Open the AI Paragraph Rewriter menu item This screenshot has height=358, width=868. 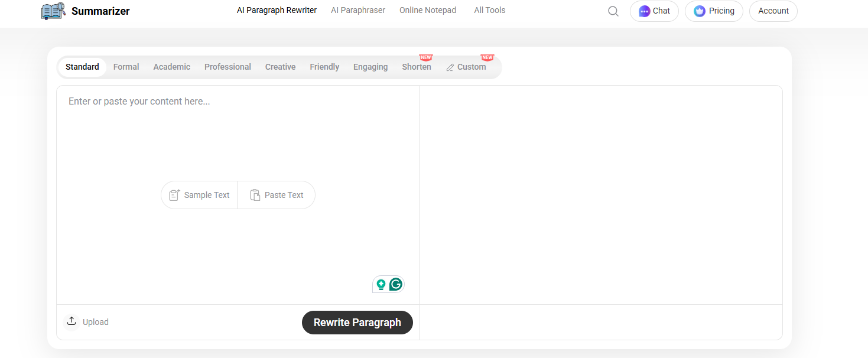pyautogui.click(x=277, y=10)
